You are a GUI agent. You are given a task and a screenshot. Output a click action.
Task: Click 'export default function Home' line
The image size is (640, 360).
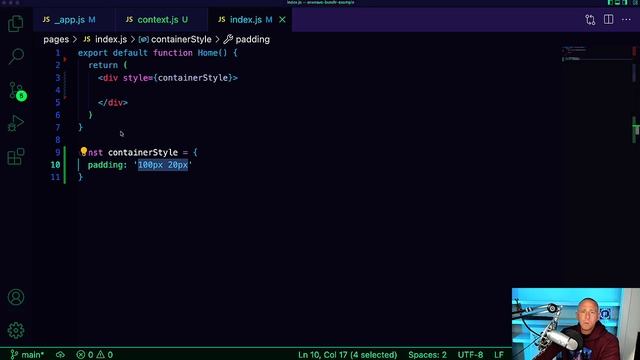(158, 53)
